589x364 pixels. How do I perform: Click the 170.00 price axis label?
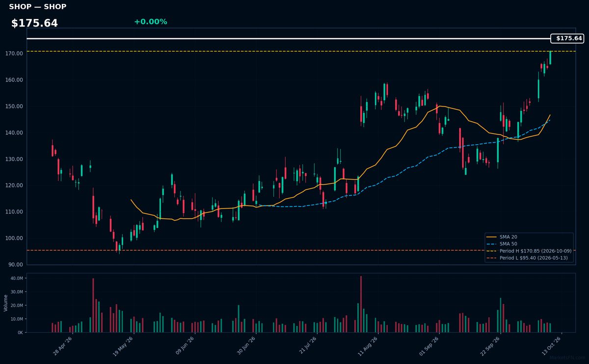[x=15, y=53]
